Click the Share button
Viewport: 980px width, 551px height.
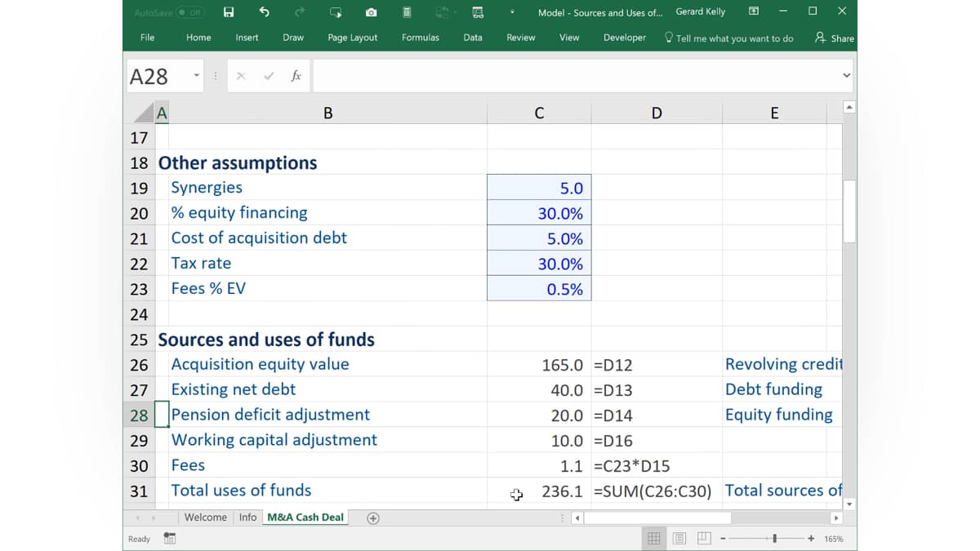(x=835, y=38)
